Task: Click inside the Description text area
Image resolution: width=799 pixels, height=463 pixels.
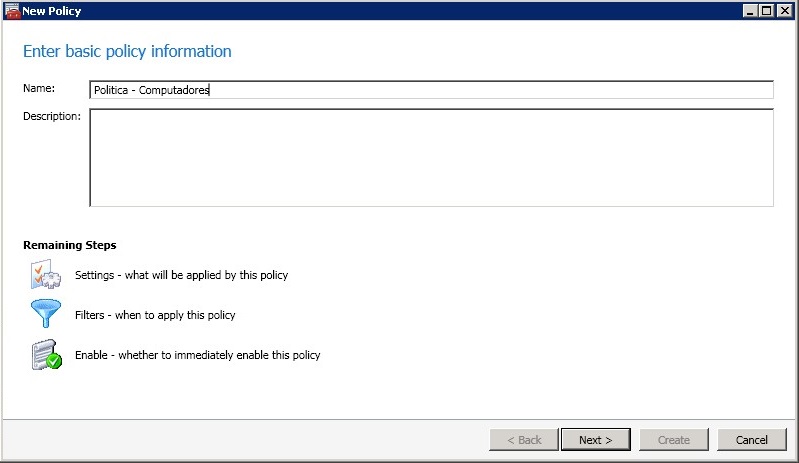Action: (x=430, y=157)
